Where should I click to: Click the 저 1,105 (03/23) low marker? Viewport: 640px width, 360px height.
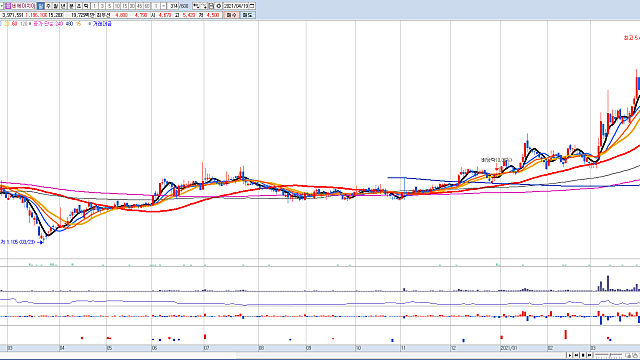(21, 242)
